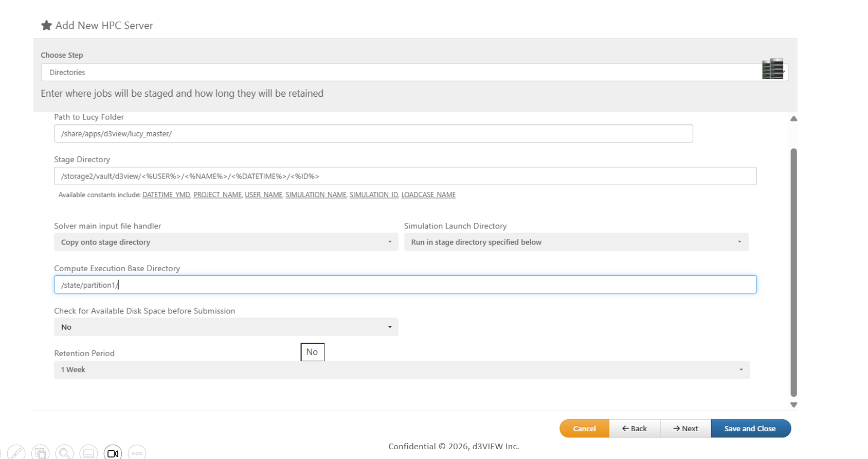
Task: Click the star icon beside Add New HPC Server
Action: (46, 25)
